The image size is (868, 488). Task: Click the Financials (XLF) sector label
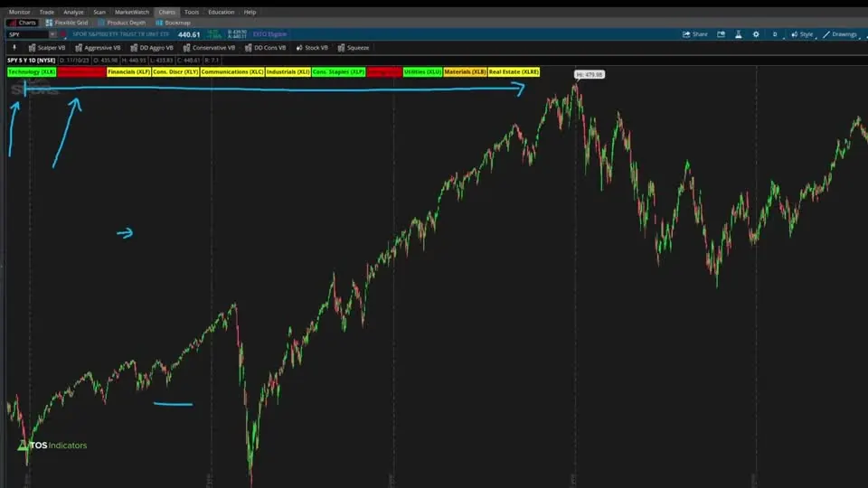tap(128, 72)
